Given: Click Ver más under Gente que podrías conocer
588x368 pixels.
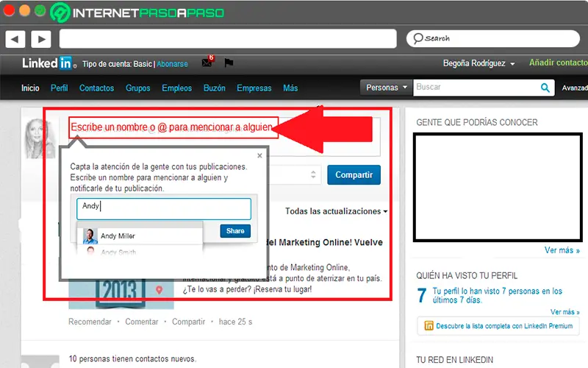Looking at the screenshot, I should 562,250.
